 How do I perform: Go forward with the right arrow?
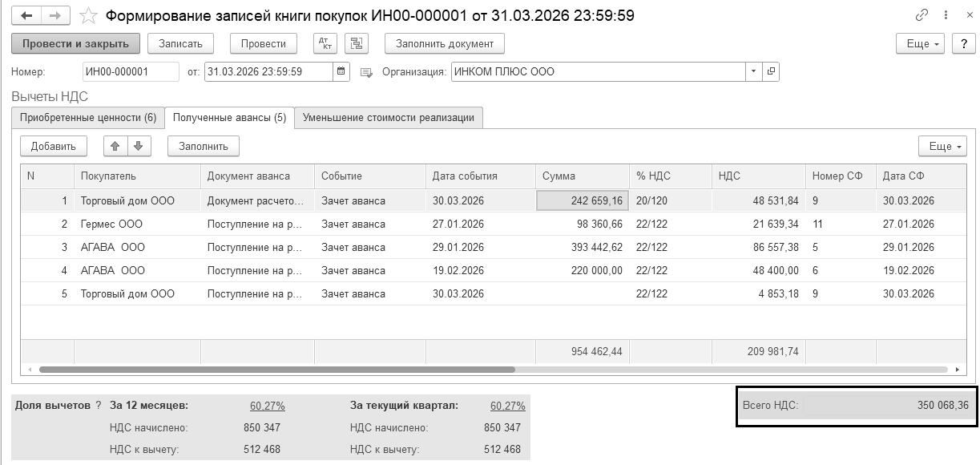[54, 15]
